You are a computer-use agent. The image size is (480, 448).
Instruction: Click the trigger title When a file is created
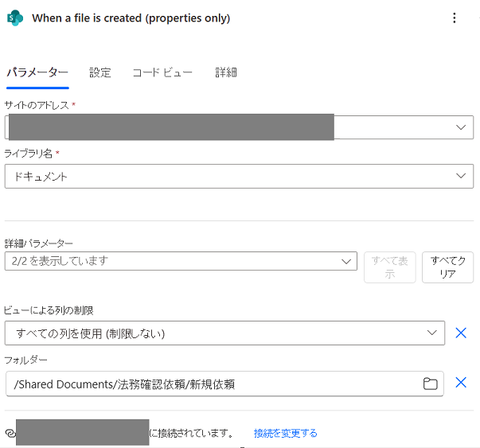(x=131, y=18)
